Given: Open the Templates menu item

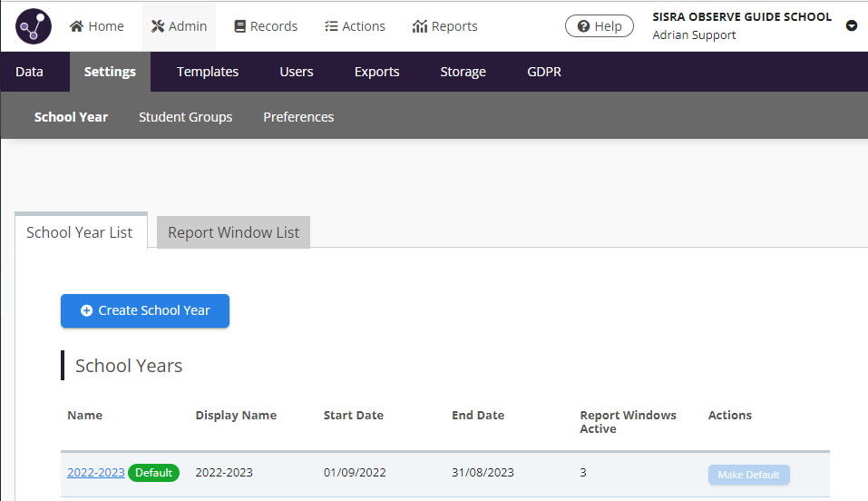Looking at the screenshot, I should tap(208, 72).
